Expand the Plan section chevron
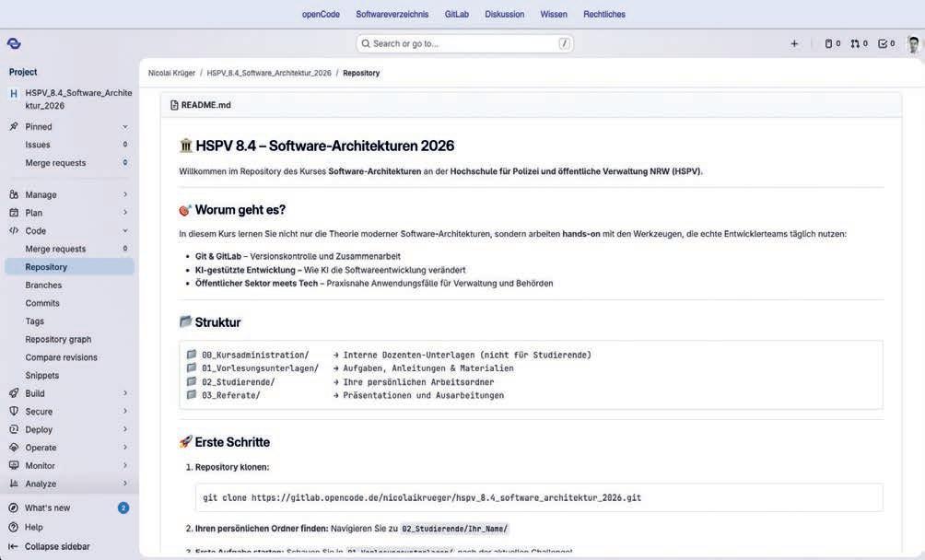This screenshot has height=560, width=925. click(x=125, y=213)
